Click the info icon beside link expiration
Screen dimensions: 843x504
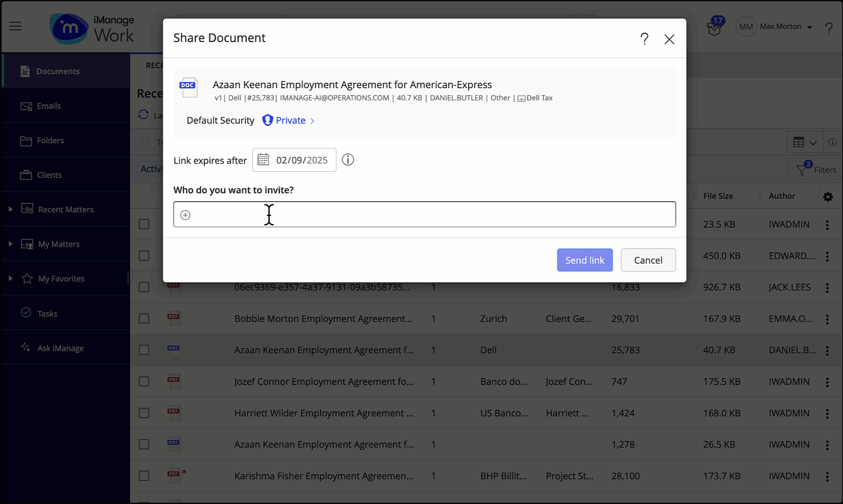point(347,160)
